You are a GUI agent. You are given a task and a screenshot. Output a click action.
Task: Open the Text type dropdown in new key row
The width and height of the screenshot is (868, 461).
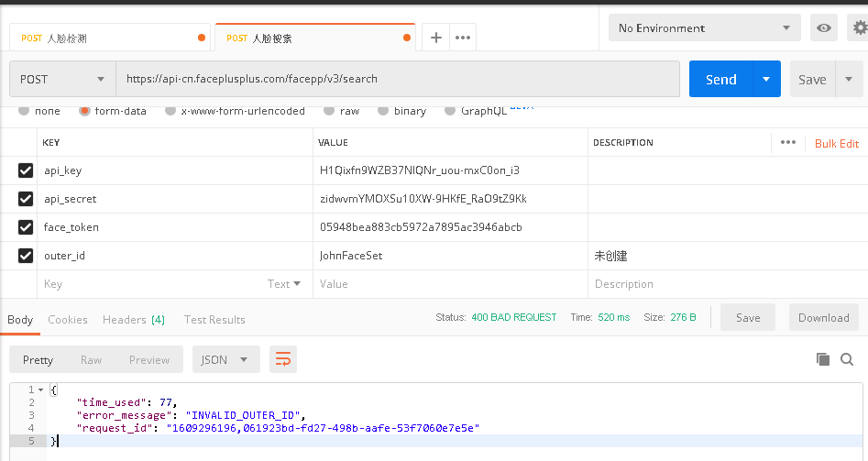[x=284, y=284]
